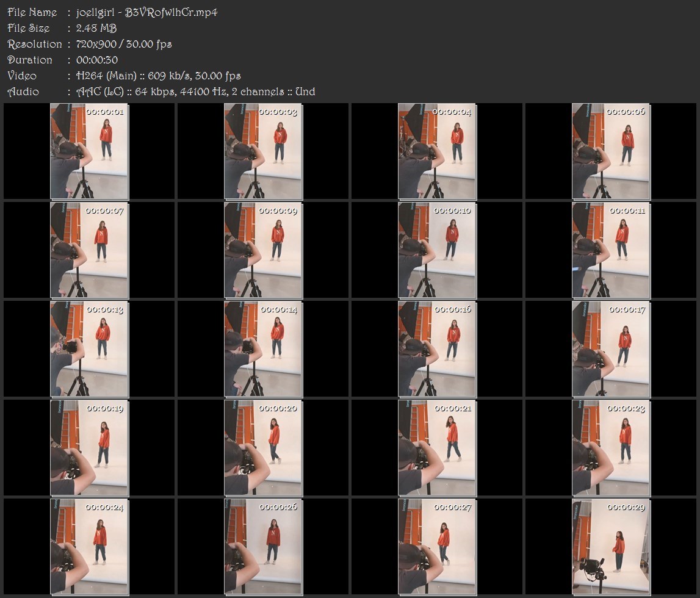
Task: Choose the frame thumbnail stamped 00:00:27
Action: 437,547
